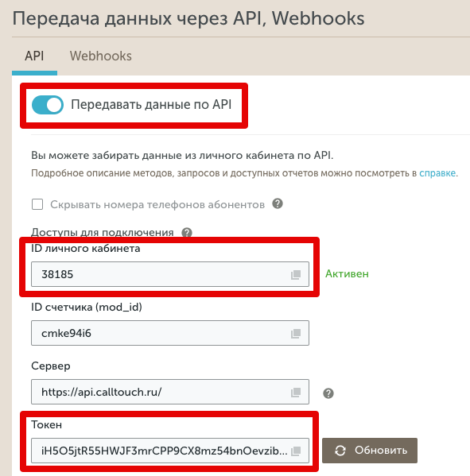Screen dimensions: 470x476
Task: Switch to the Webhooks tab
Action: point(100,56)
